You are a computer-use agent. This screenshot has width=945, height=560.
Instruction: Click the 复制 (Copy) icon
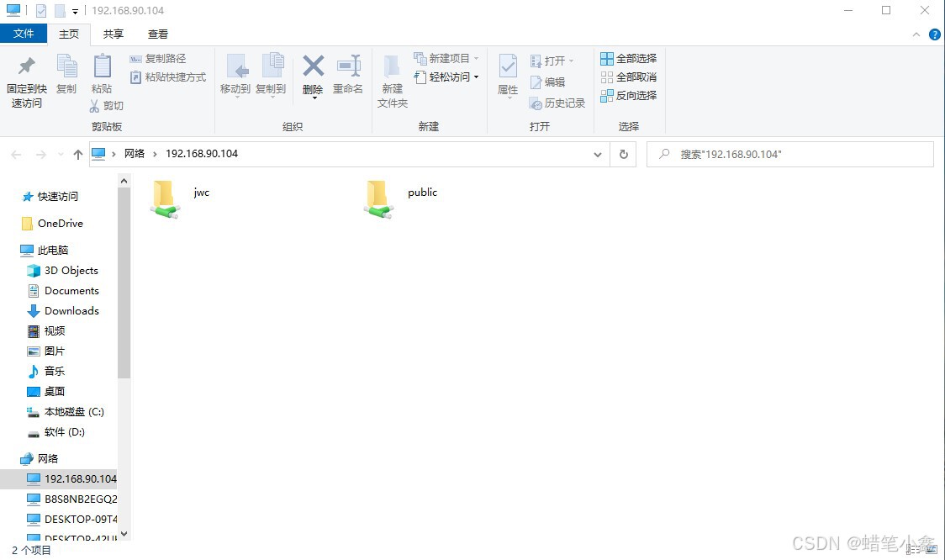click(67, 74)
